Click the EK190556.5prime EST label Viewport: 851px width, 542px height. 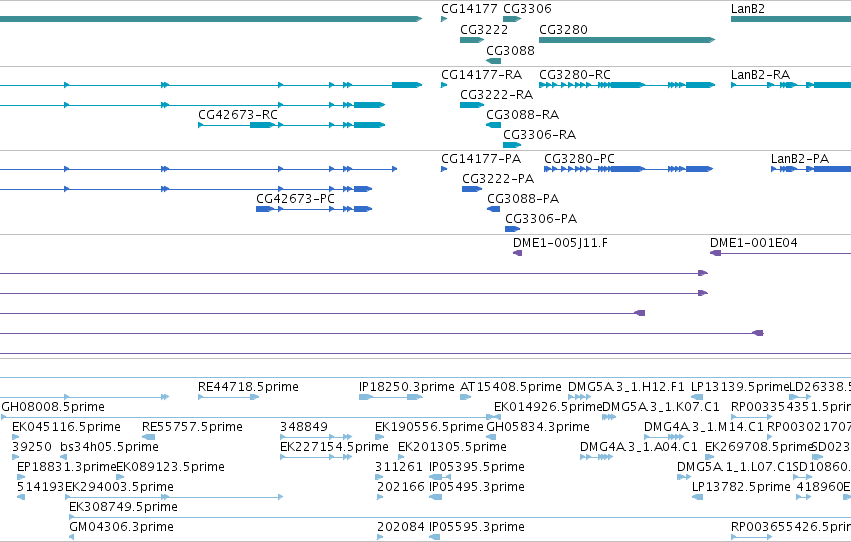(x=429, y=427)
